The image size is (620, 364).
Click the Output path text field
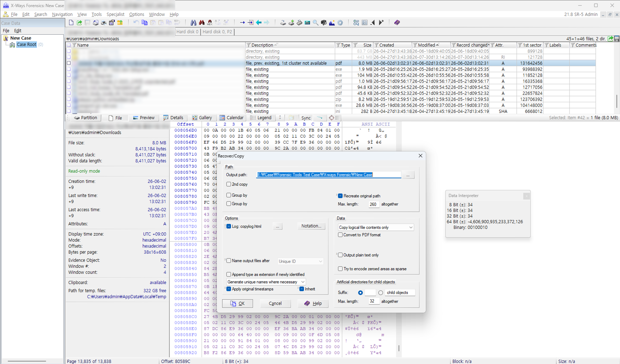328,175
